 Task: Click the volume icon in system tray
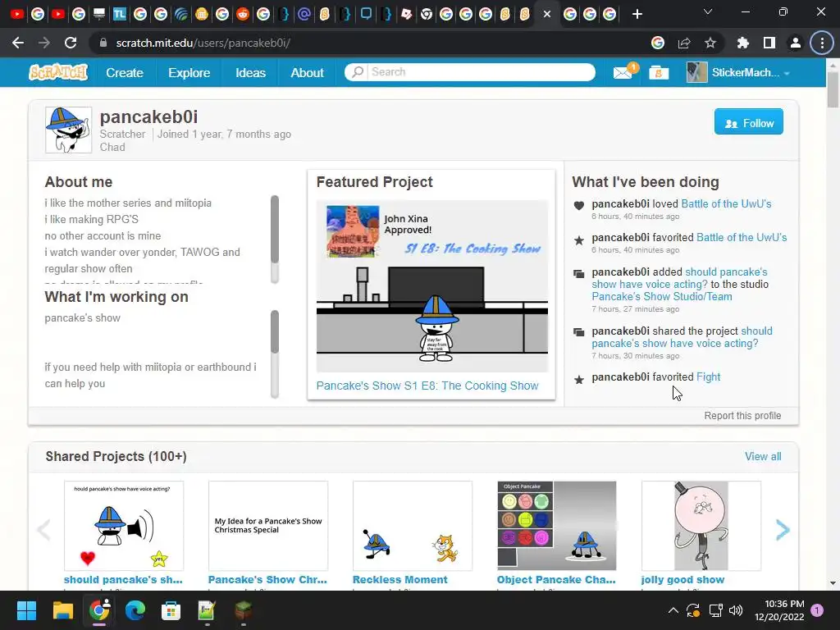[x=736, y=610]
